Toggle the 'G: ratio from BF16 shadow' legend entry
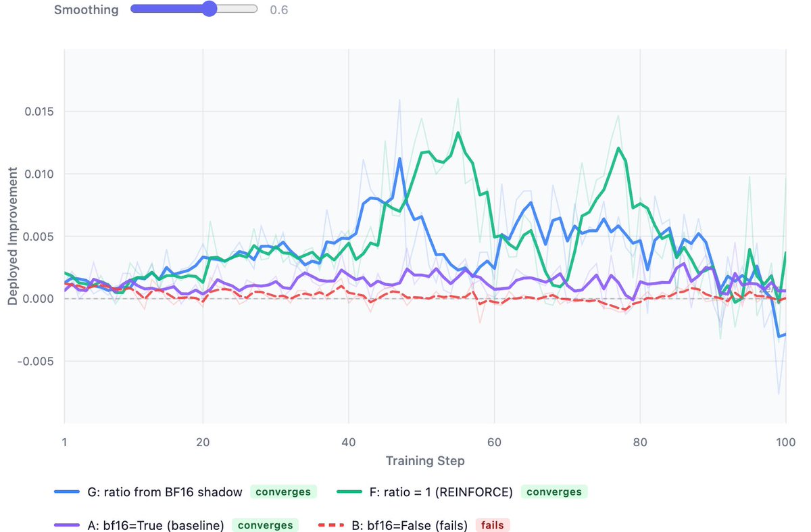 (x=166, y=492)
